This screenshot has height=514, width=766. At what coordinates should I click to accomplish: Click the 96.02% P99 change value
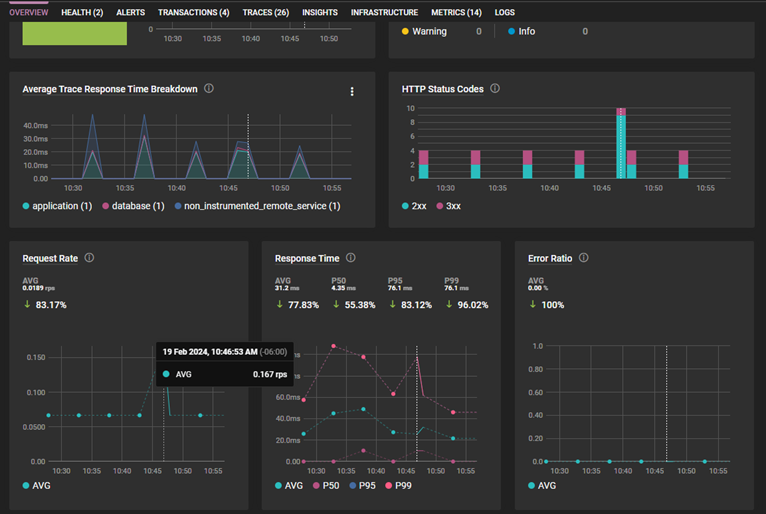(473, 305)
